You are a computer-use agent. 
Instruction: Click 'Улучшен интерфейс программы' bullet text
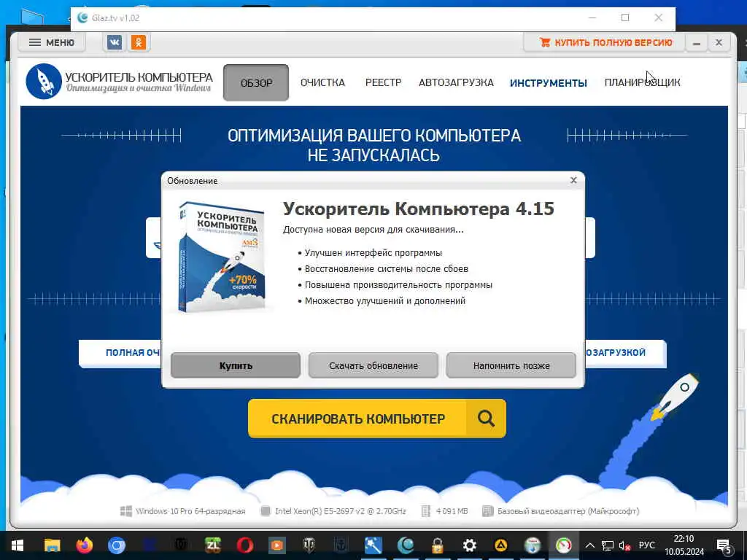[x=373, y=253]
